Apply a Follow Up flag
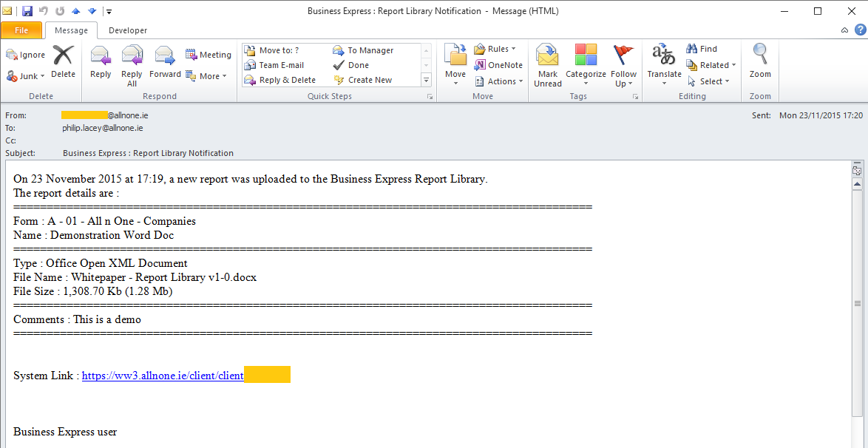868x448 pixels. (x=623, y=64)
